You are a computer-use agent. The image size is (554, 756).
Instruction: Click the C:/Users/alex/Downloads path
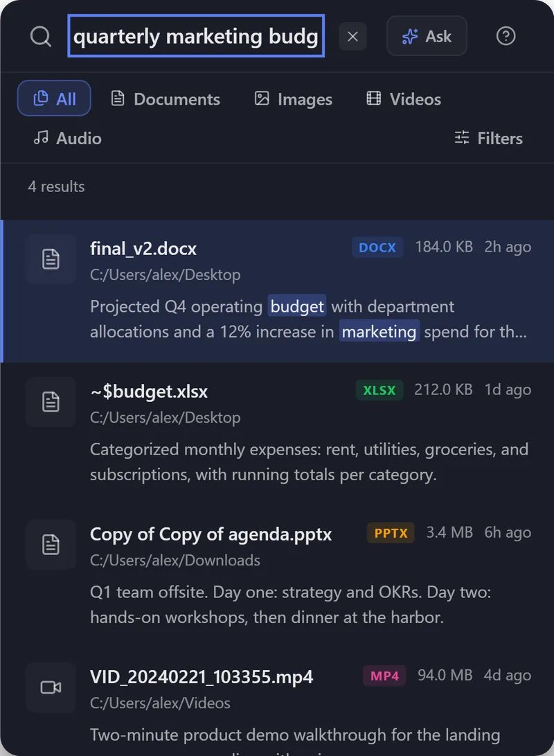(175, 561)
